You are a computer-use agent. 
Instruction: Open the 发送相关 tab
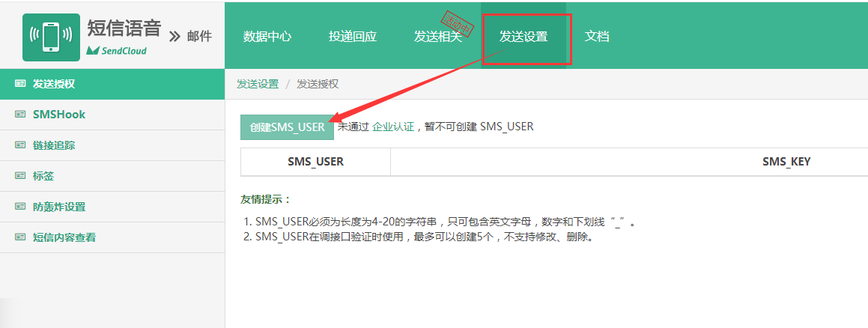(x=438, y=37)
